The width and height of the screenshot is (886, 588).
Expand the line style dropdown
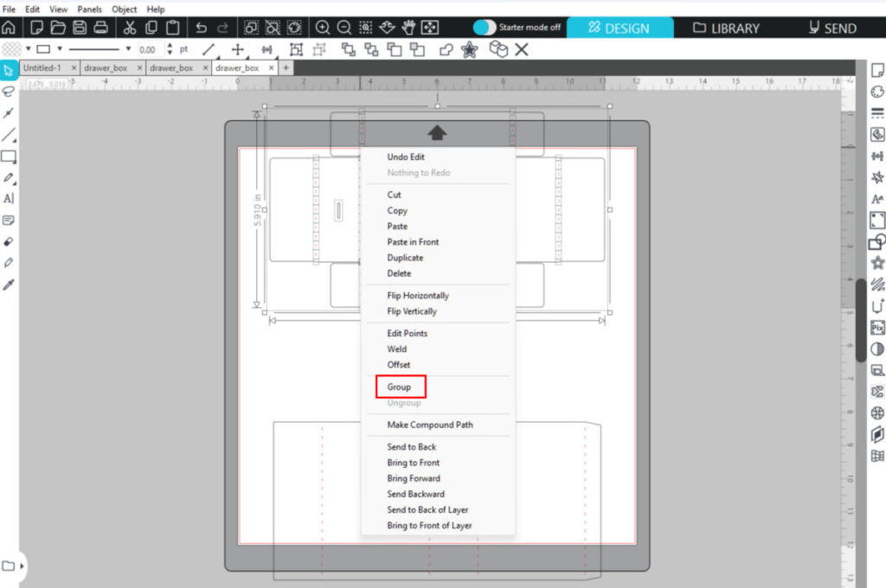coord(129,49)
